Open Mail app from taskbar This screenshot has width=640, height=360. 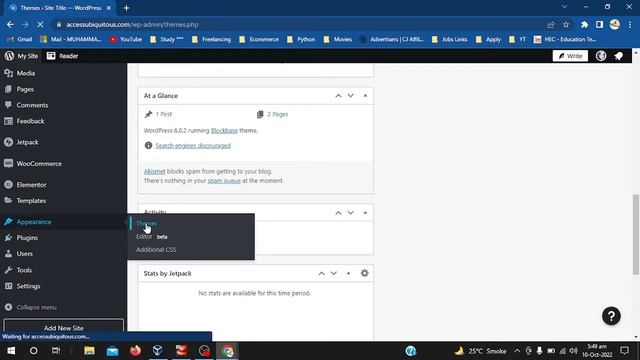pos(112,351)
